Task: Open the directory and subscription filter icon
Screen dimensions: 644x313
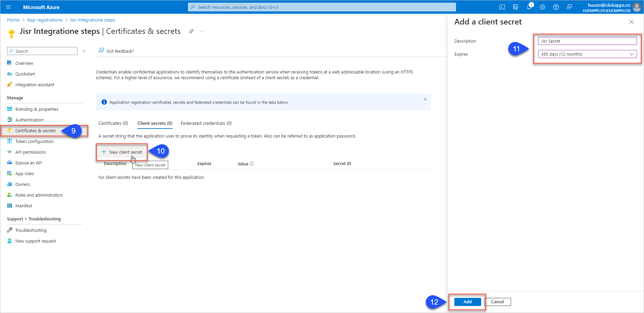Action: click(516, 7)
